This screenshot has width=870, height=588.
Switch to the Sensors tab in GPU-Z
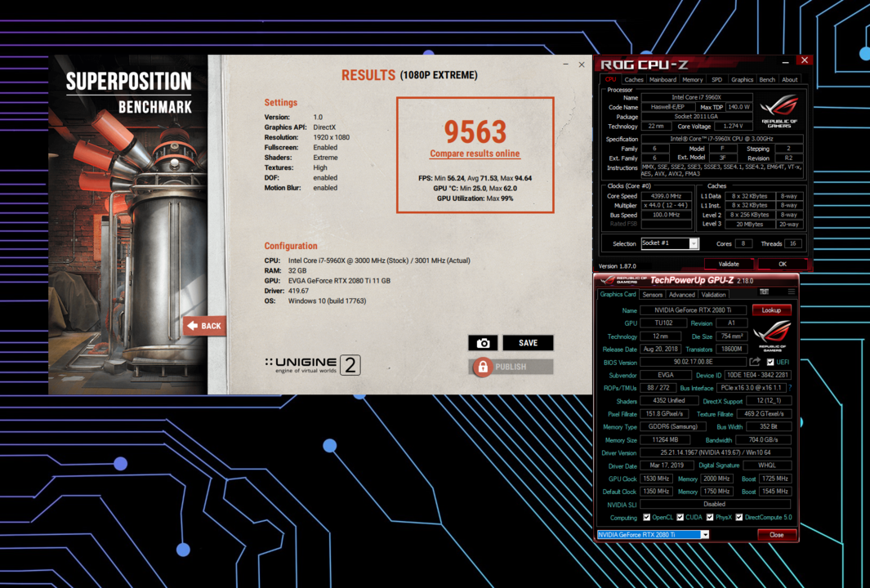[x=652, y=295]
